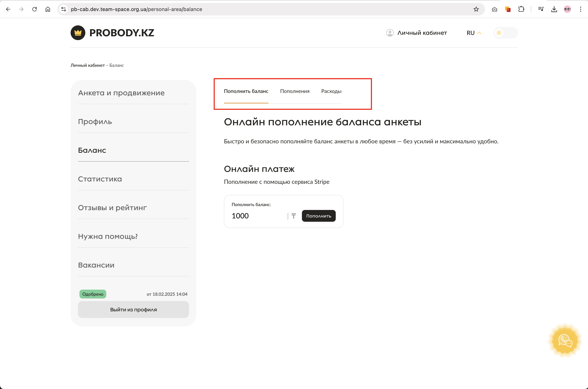This screenshot has width=588, height=389.
Task: Click the Личный кабинет breadcrumb link
Action: tap(88, 65)
